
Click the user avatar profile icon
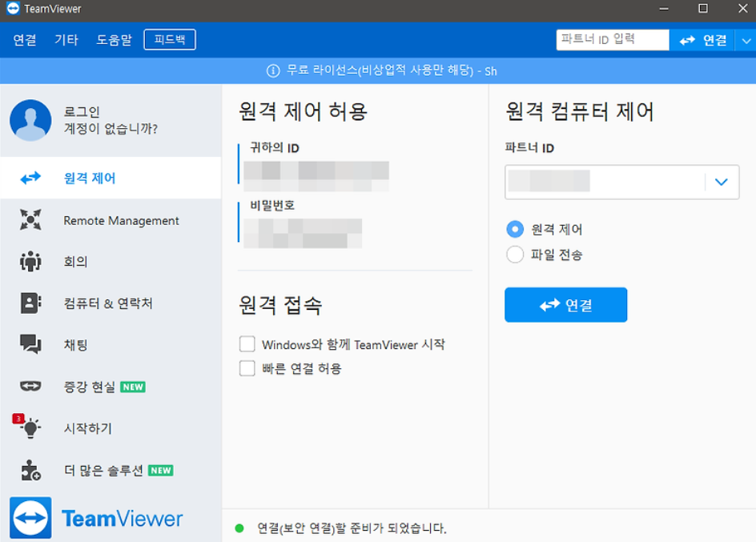coord(30,120)
